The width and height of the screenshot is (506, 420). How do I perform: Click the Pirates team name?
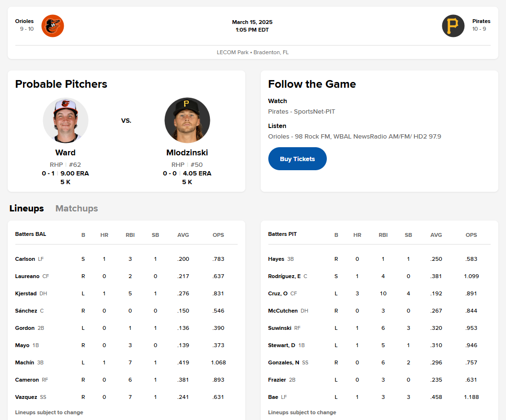[481, 21]
